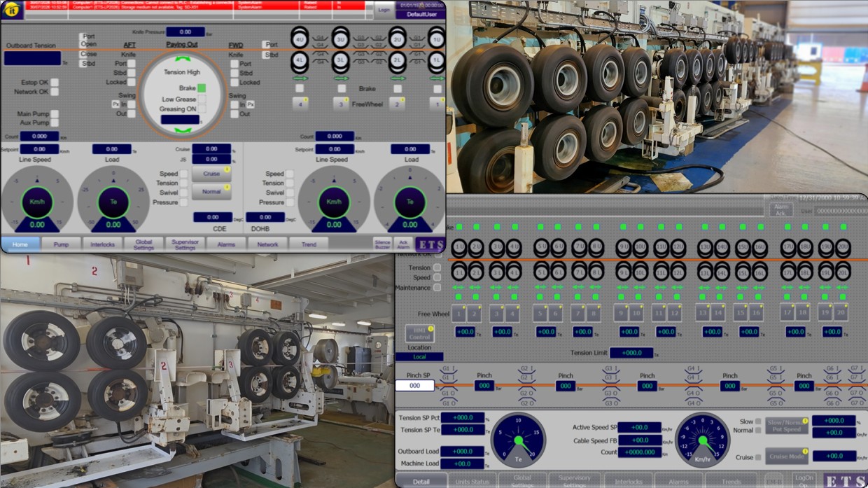The width and height of the screenshot is (868, 488).
Task: Toggle the Slow checkbox in lower panel
Action: pyautogui.click(x=759, y=421)
